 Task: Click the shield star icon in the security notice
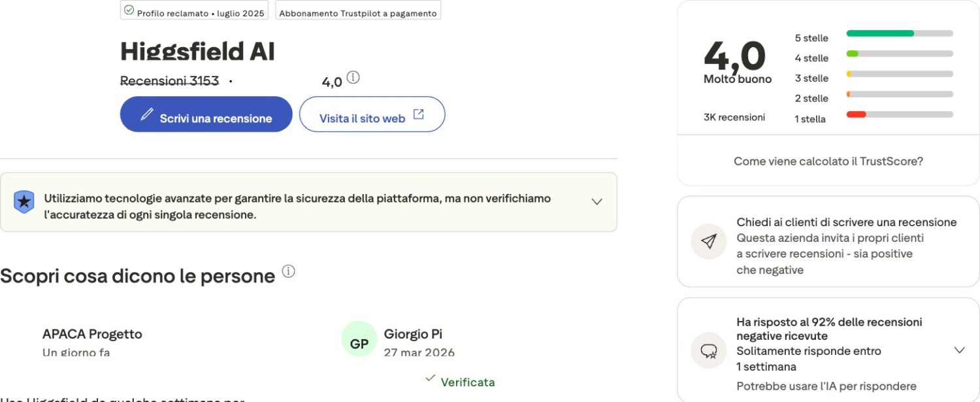pyautogui.click(x=24, y=202)
